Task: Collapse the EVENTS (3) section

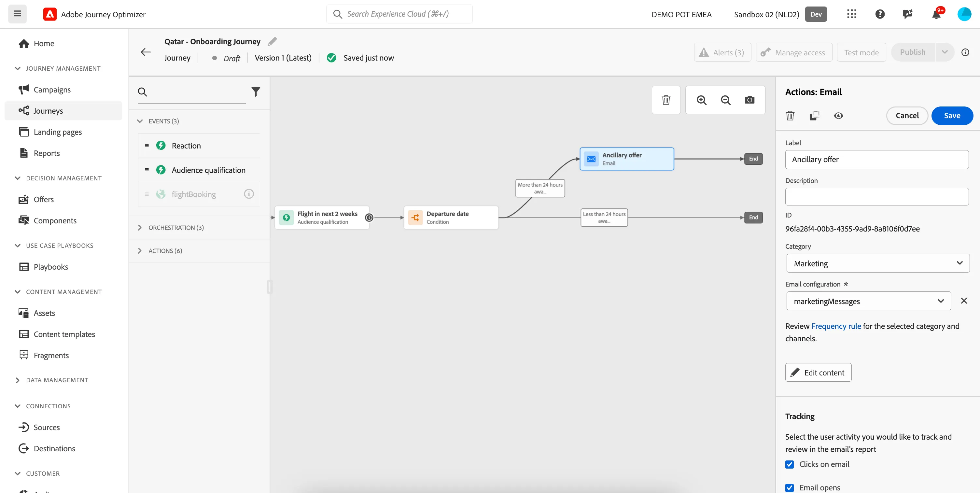Action: (140, 121)
